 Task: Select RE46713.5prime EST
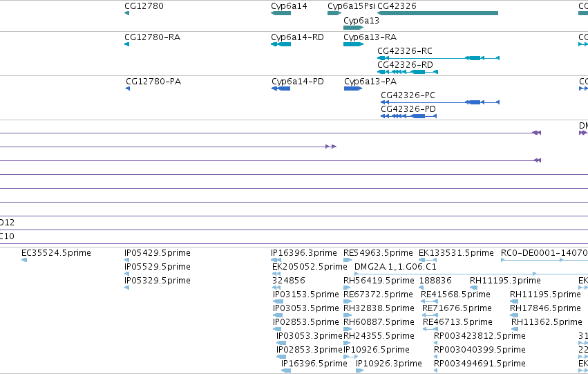pos(430,329)
